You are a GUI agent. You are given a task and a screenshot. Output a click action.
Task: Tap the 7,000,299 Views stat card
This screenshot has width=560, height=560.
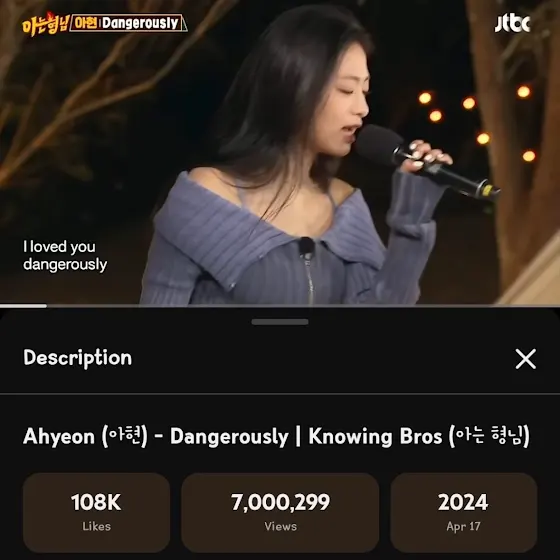pyautogui.click(x=280, y=512)
